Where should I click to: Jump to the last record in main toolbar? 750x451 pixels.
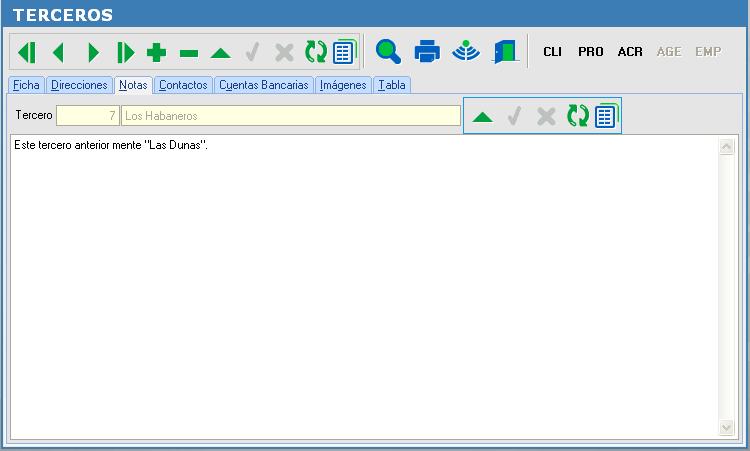point(125,52)
